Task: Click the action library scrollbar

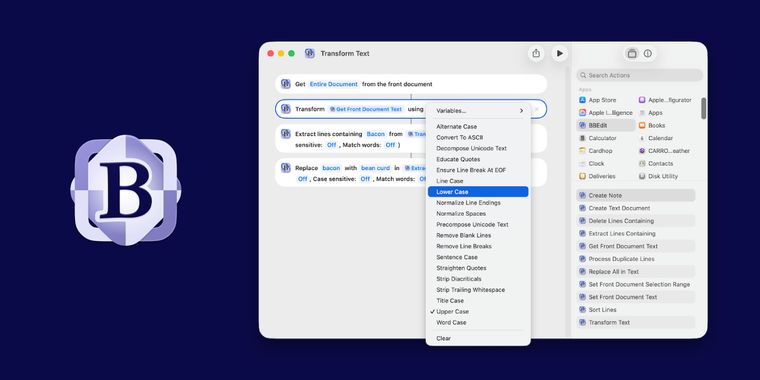Action: [x=703, y=108]
